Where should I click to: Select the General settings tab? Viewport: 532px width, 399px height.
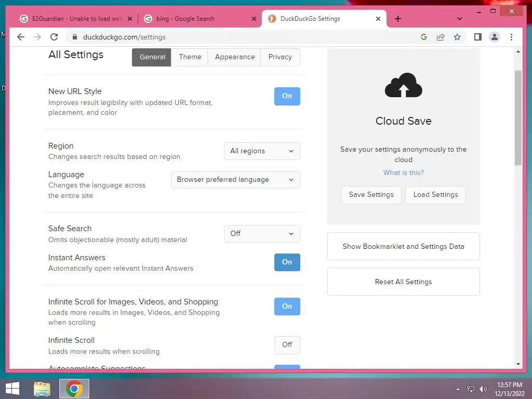pos(152,57)
